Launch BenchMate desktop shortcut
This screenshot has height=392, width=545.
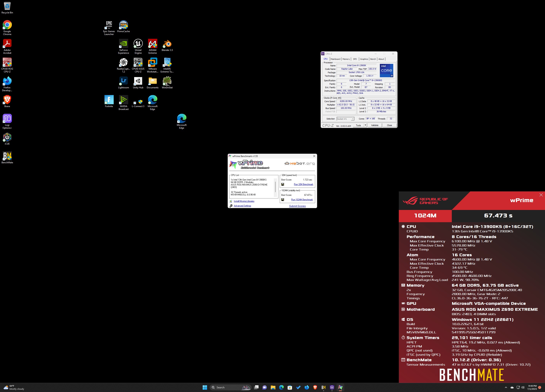[7, 158]
